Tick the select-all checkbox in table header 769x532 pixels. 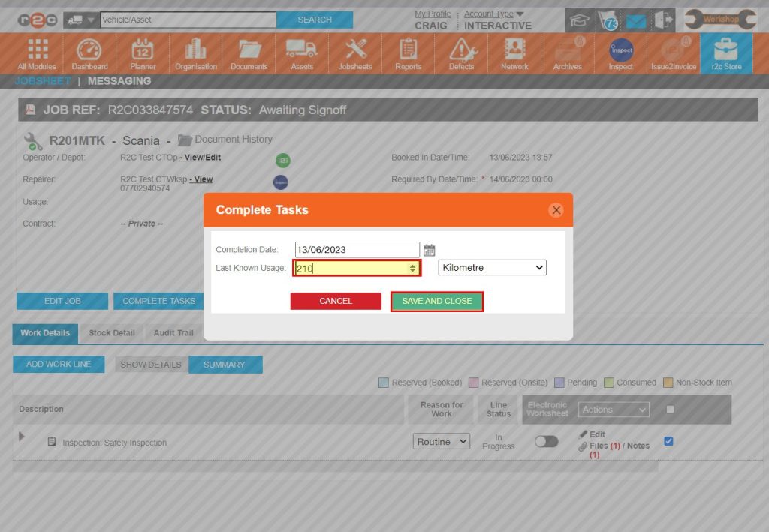671,410
